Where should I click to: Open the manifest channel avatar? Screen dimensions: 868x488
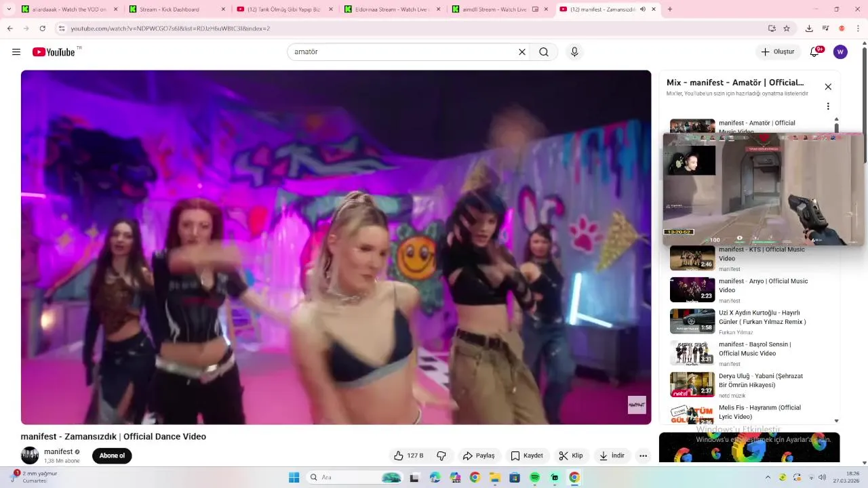[x=30, y=455]
